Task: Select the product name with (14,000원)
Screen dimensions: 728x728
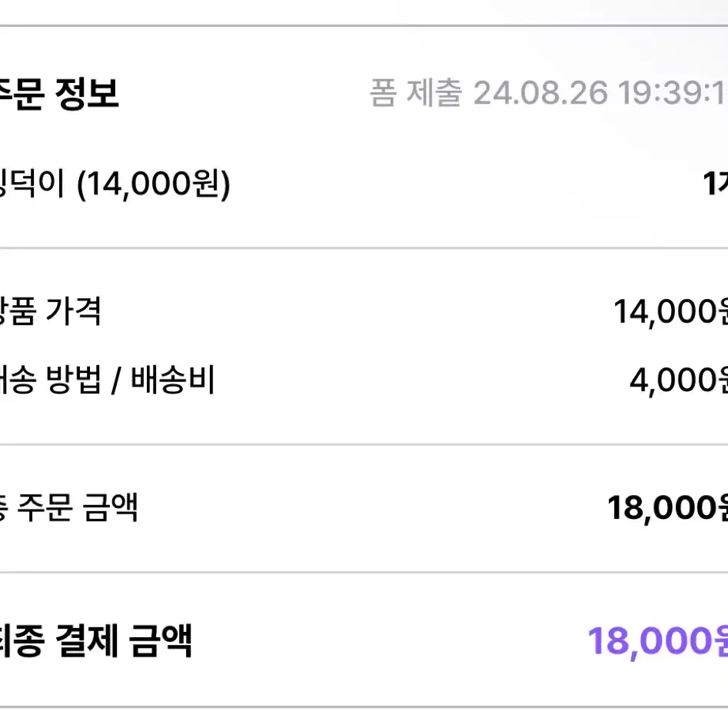Action: click(x=115, y=184)
